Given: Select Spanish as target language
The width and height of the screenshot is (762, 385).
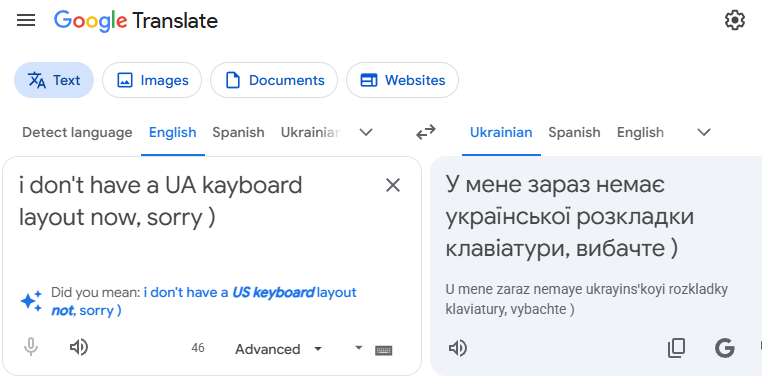Looking at the screenshot, I should [574, 132].
